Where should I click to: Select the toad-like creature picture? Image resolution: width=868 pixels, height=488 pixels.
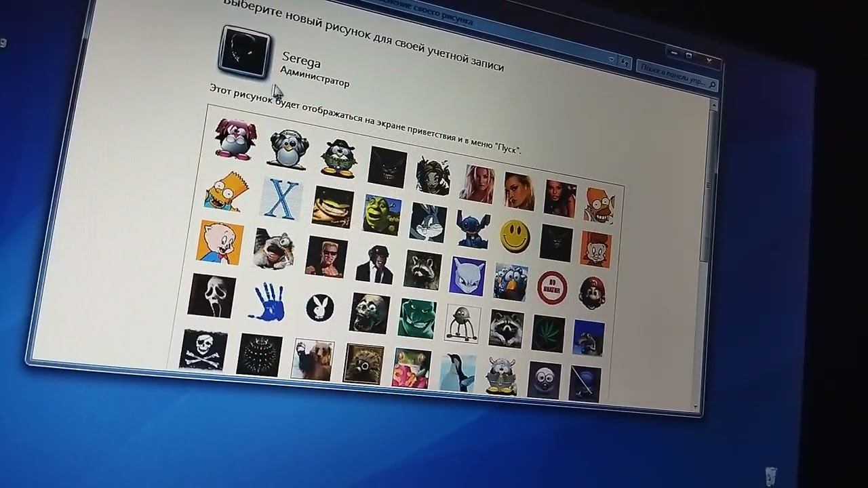333,207
